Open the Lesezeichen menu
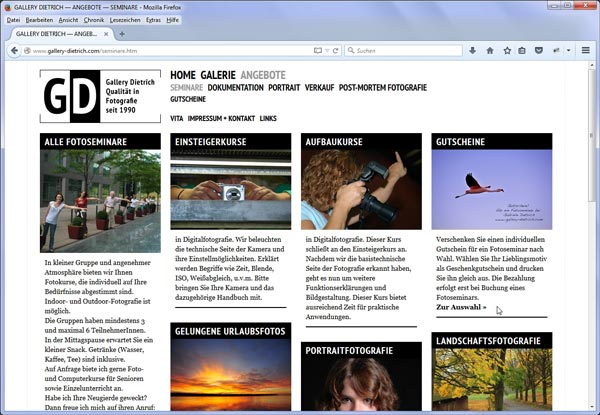600x415 pixels. point(124,20)
